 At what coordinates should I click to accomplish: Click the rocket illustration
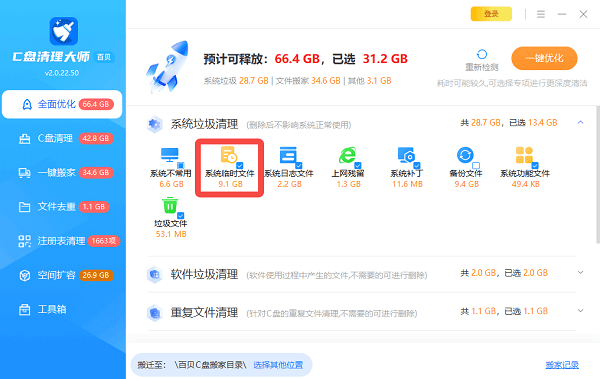point(167,67)
